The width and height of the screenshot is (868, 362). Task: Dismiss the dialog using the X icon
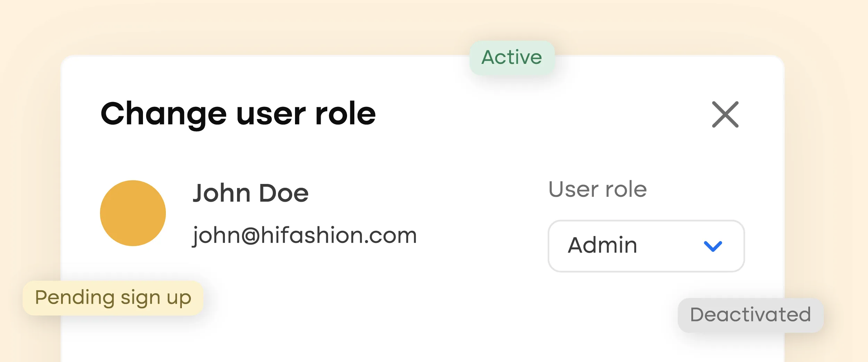point(725,115)
